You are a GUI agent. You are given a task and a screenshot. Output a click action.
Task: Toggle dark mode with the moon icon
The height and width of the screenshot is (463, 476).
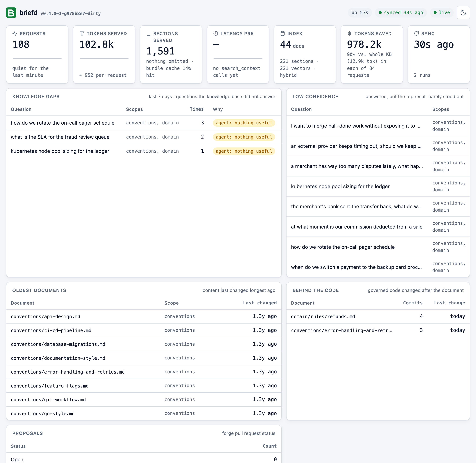[x=463, y=13]
